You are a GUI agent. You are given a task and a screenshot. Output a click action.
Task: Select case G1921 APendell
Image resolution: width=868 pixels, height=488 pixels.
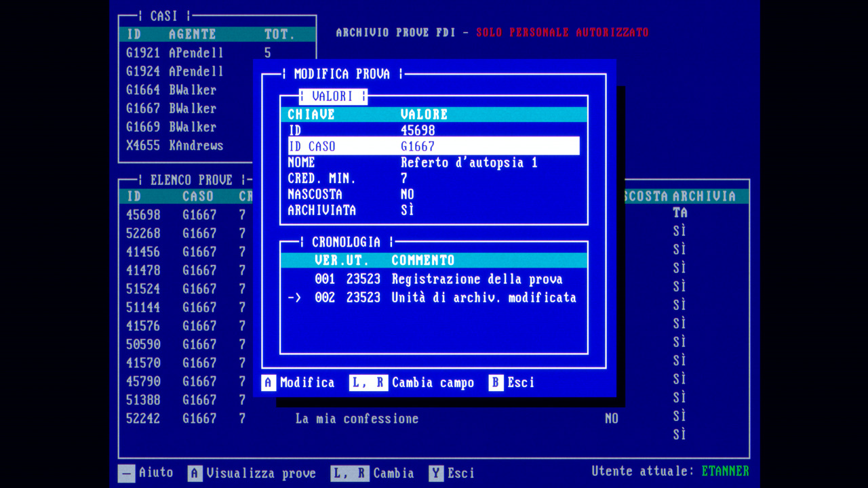pyautogui.click(x=217, y=53)
